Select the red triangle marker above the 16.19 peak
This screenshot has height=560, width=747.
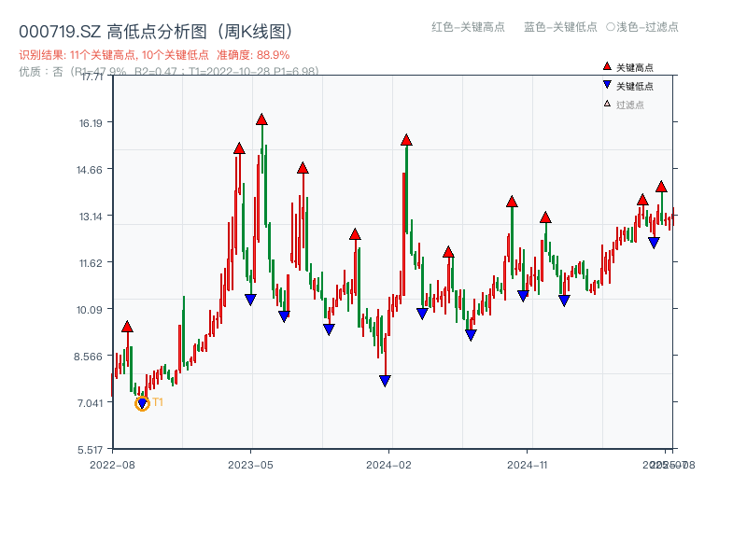click(x=262, y=119)
